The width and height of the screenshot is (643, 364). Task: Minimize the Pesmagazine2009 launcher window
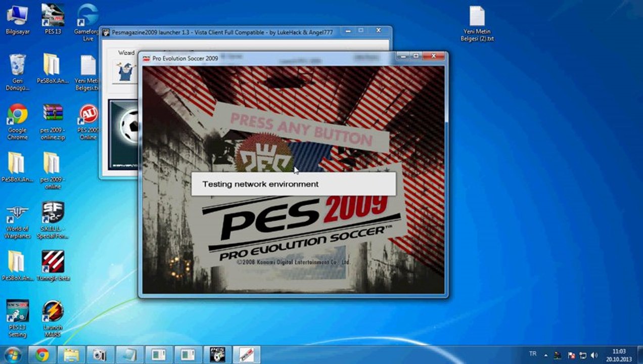(347, 31)
